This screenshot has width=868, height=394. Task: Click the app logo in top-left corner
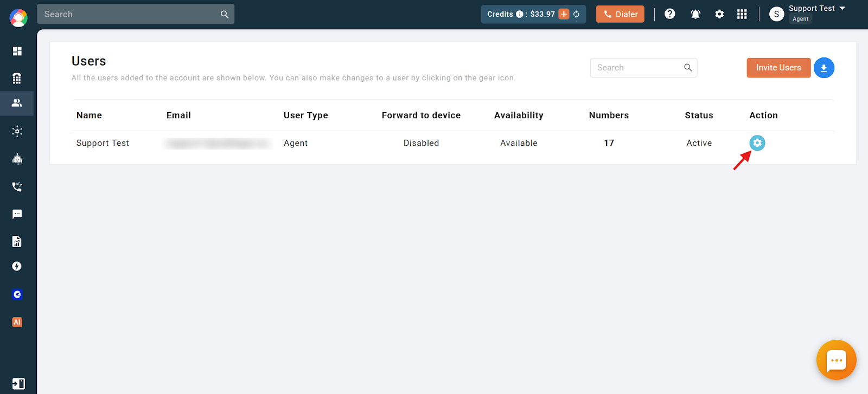click(x=18, y=18)
